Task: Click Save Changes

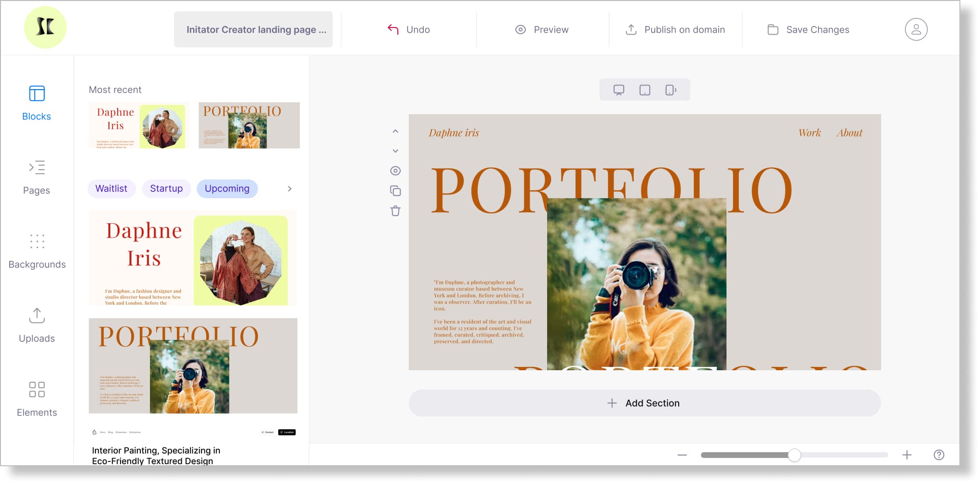Action: click(808, 29)
